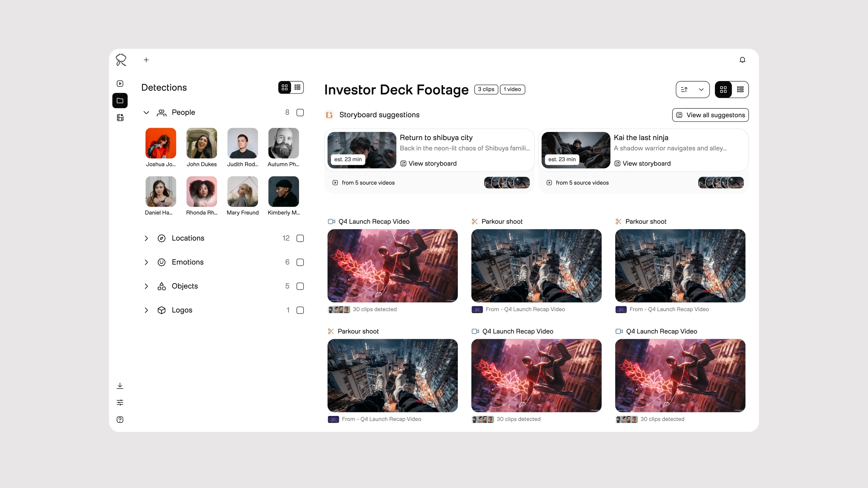Image resolution: width=868 pixels, height=488 pixels.
Task: Open the settings sliders icon in sidebar
Action: (x=120, y=403)
